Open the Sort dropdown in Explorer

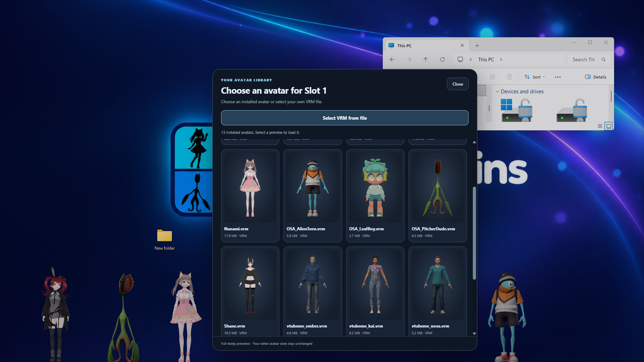[535, 77]
